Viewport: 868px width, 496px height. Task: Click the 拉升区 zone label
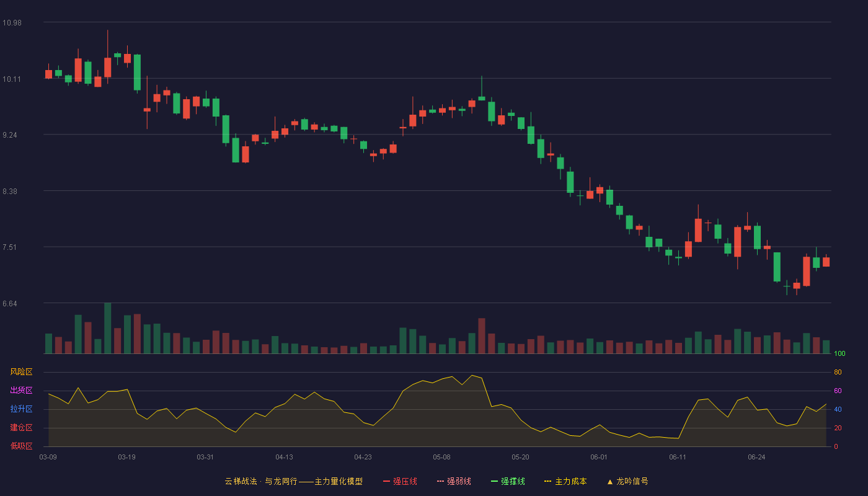point(21,409)
